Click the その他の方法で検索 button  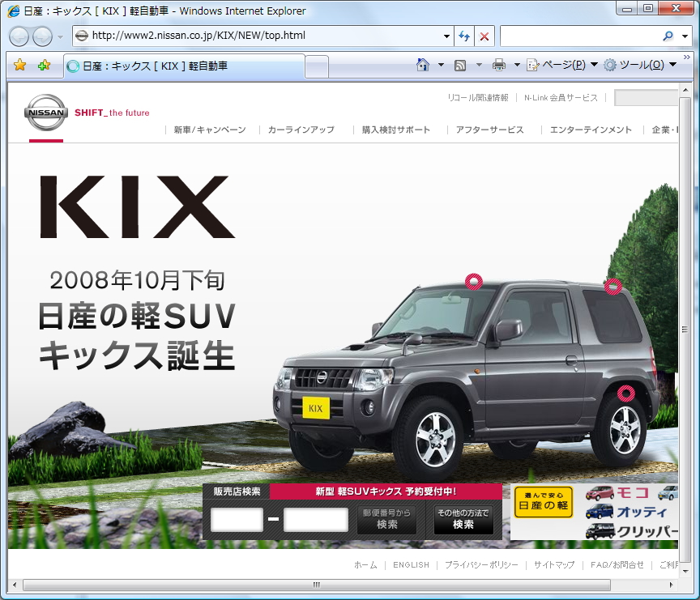(463, 518)
